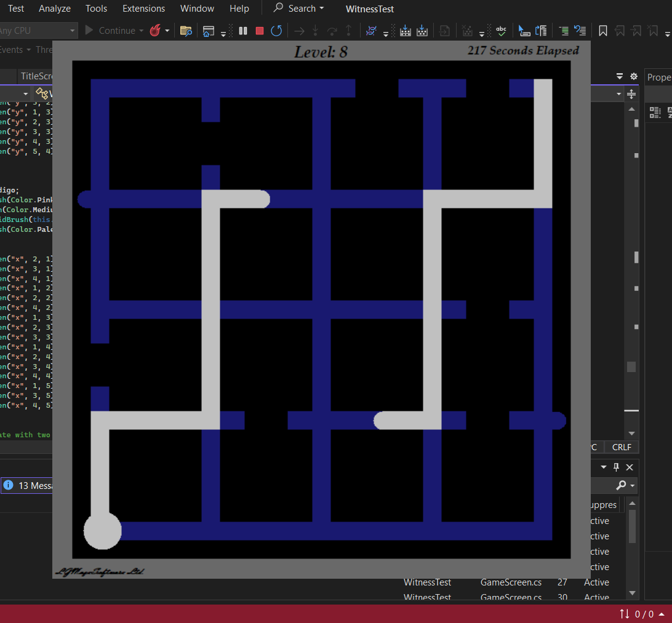
Task: Click the IntelliTrace events icon
Action: coord(371,31)
